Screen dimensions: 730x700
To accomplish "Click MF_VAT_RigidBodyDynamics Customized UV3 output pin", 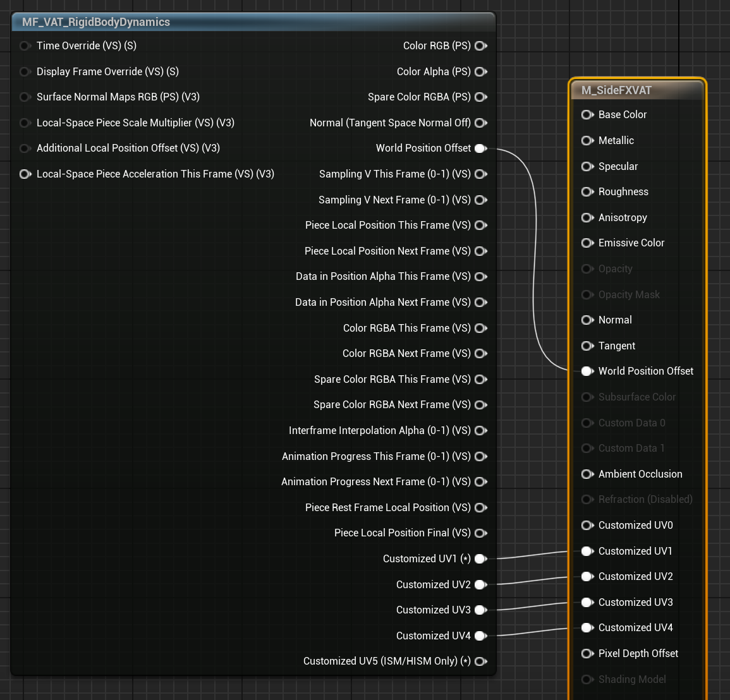I will [x=481, y=610].
